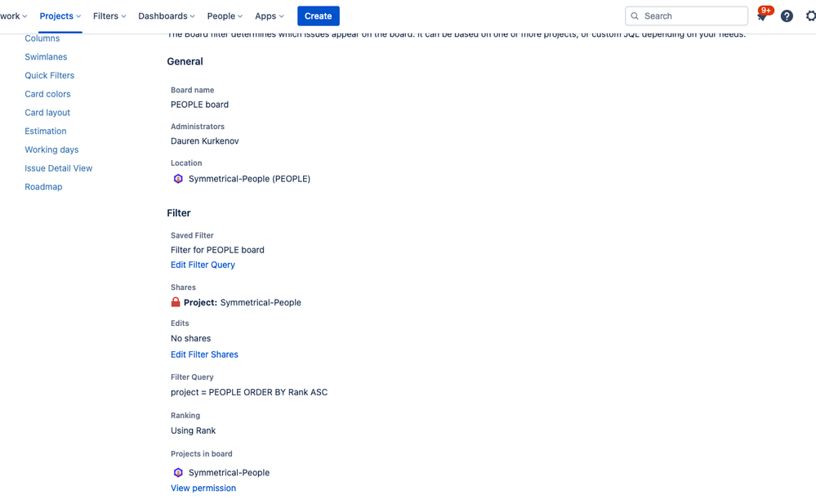Click Edit Filter Shares link
Image resolution: width=816 pixels, height=504 pixels.
[x=204, y=354]
